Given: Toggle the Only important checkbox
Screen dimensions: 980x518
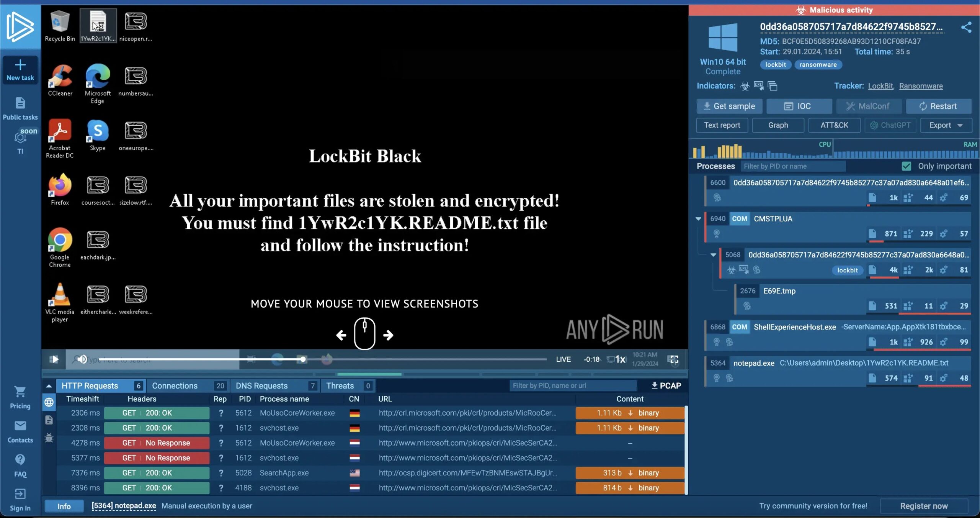Looking at the screenshot, I should tap(906, 166).
